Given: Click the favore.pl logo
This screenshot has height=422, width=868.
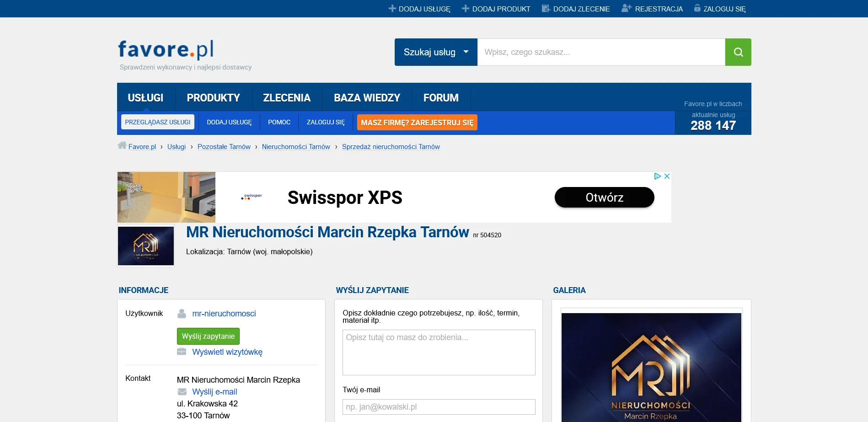Looking at the screenshot, I should tap(166, 49).
